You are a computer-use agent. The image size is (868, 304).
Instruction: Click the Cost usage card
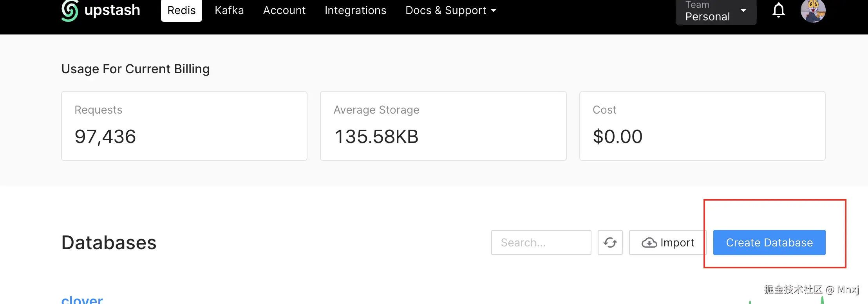pyautogui.click(x=702, y=126)
